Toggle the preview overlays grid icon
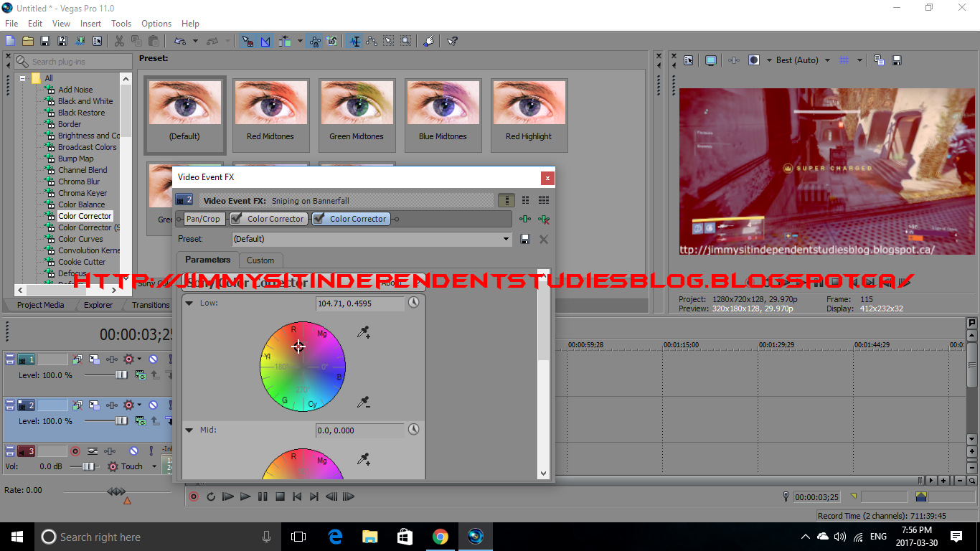The width and height of the screenshot is (980, 551). point(844,60)
